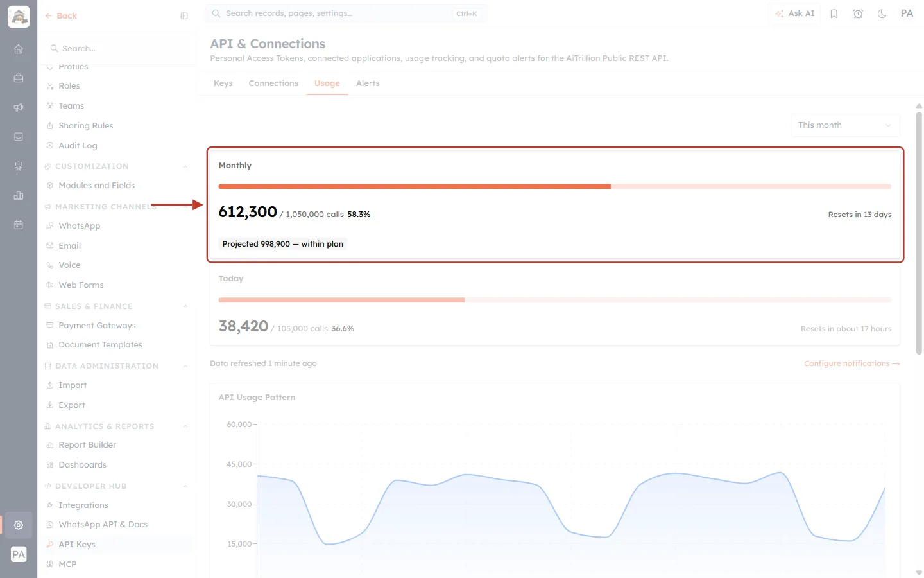Collapse the Sales & Finance section
924x578 pixels.
click(x=185, y=306)
